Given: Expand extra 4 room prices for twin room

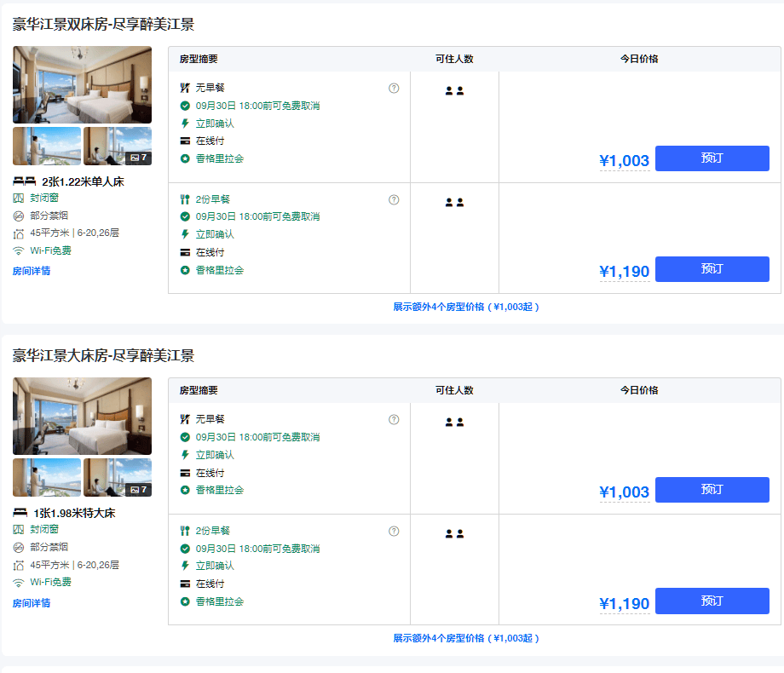Looking at the screenshot, I should (466, 307).
